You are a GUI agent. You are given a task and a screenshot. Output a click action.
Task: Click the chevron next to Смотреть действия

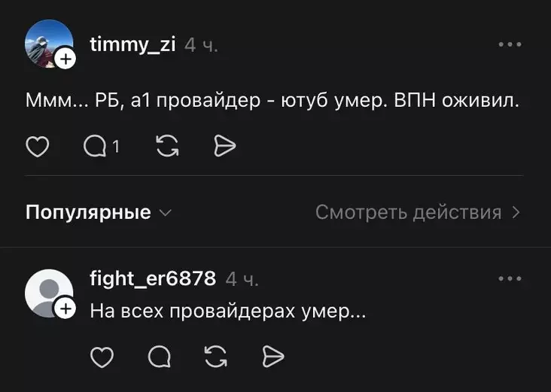[516, 212]
